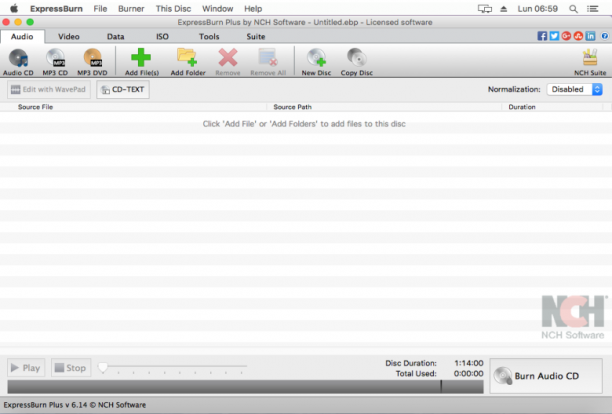
Task: Open the Notification Center list icon
Action: coord(592,9)
